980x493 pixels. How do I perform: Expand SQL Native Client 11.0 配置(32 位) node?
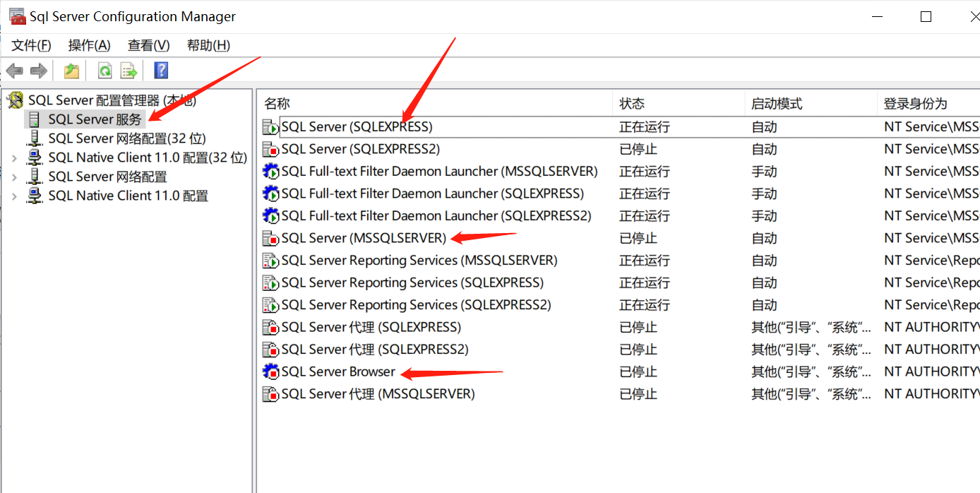[15, 158]
